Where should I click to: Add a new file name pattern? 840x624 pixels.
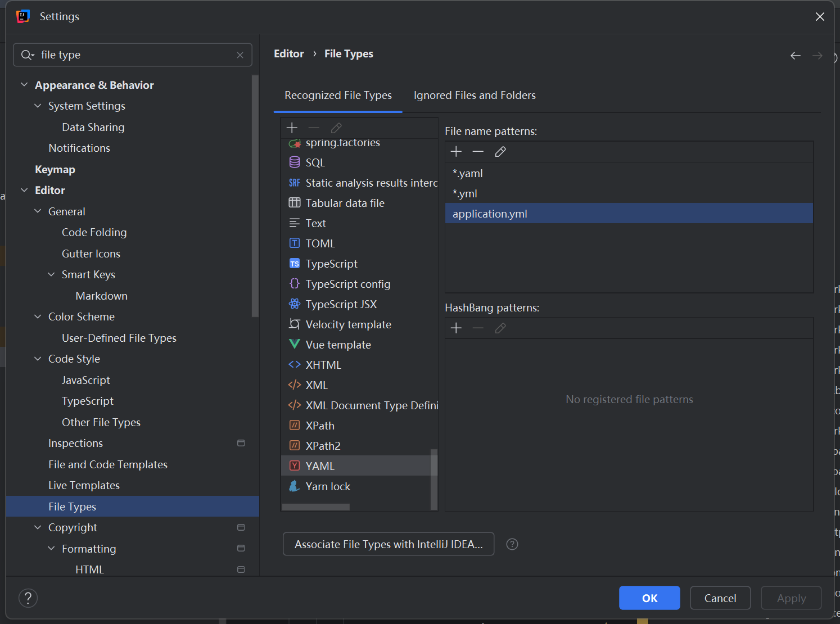pos(456,152)
